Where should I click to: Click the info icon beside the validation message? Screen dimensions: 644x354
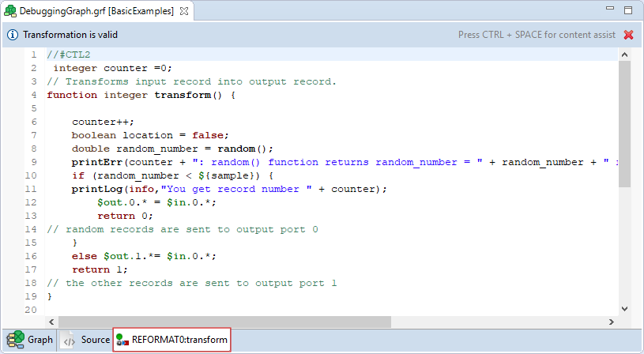13,35
